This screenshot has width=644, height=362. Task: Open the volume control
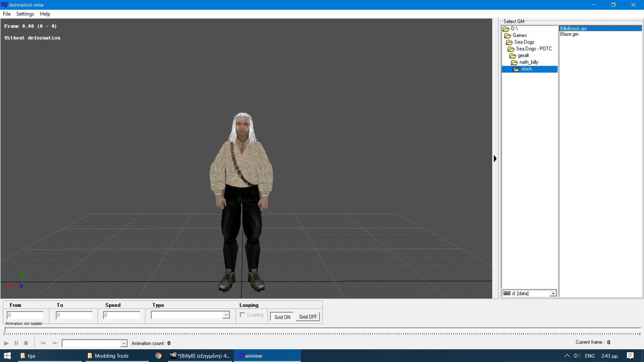tap(577, 356)
